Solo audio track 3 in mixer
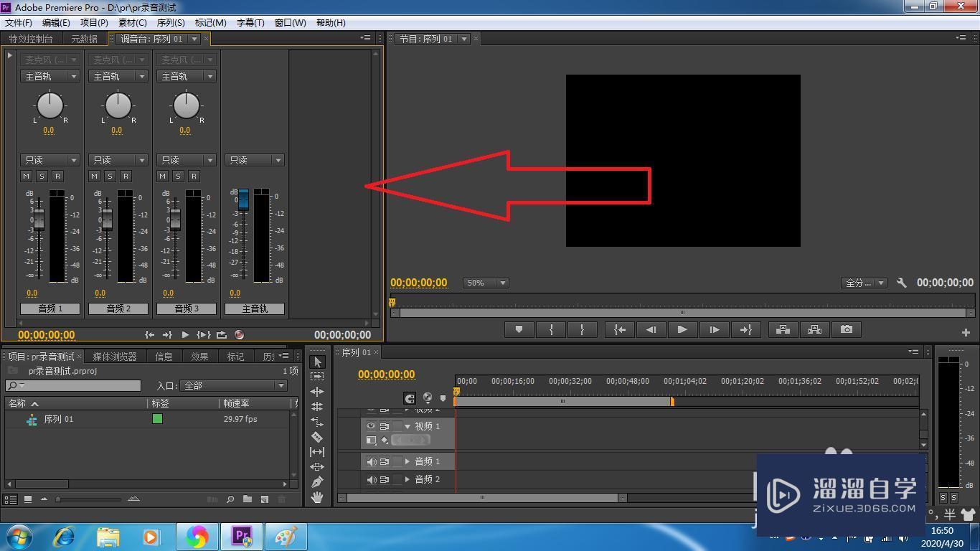980x551 pixels. (179, 176)
